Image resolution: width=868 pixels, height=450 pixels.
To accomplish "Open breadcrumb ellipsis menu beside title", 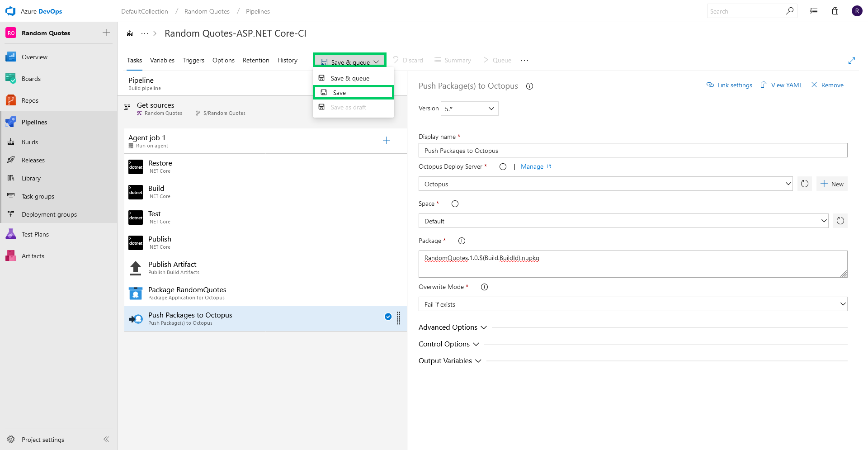I will coord(145,33).
